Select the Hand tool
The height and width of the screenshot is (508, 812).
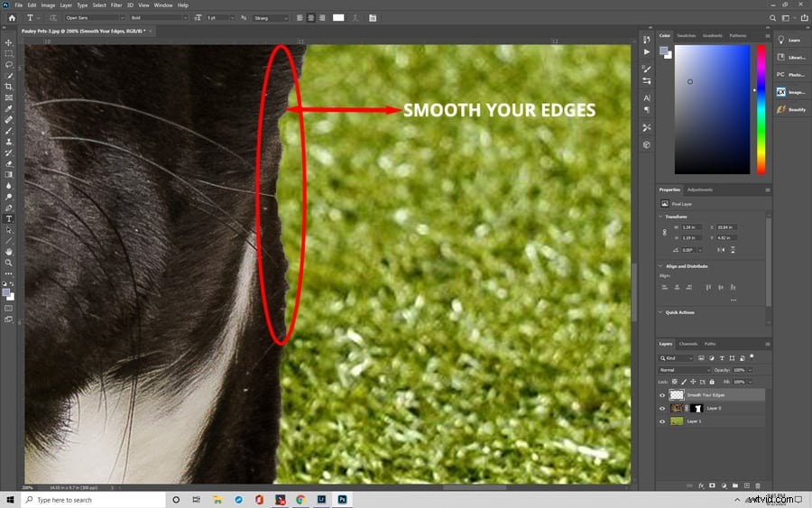pos(9,252)
